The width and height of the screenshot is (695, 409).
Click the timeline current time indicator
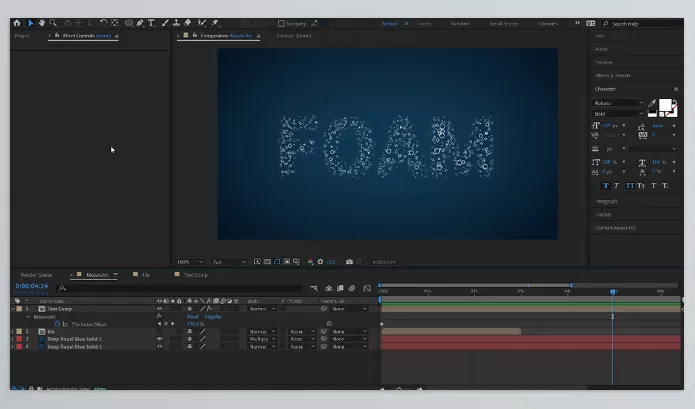click(613, 292)
